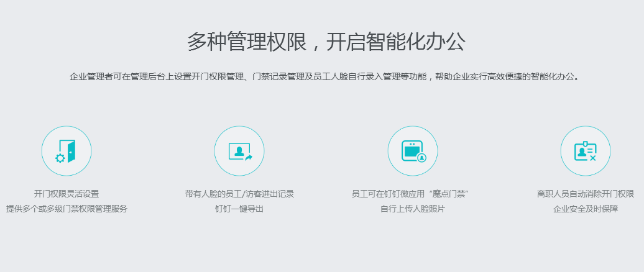
Task: Select the 离职人员自动消除开门权限 label
Action: (585, 194)
